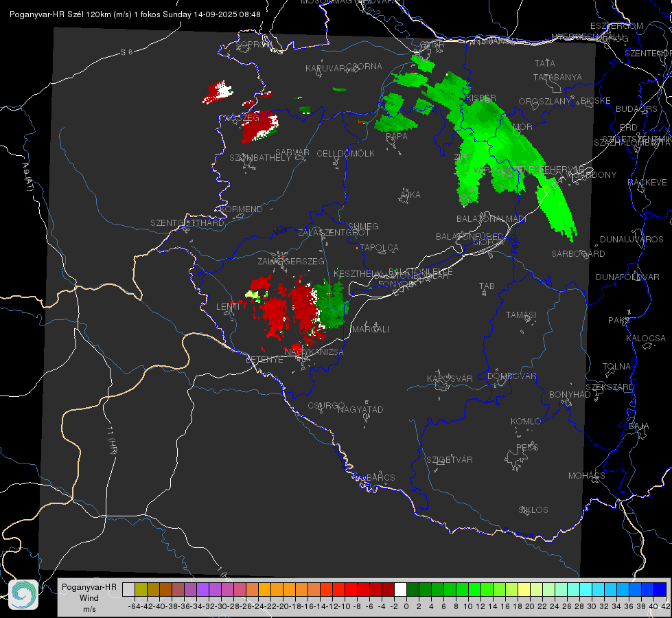
Task: Click the SZOMBATHELY city label
Action: pos(260,158)
